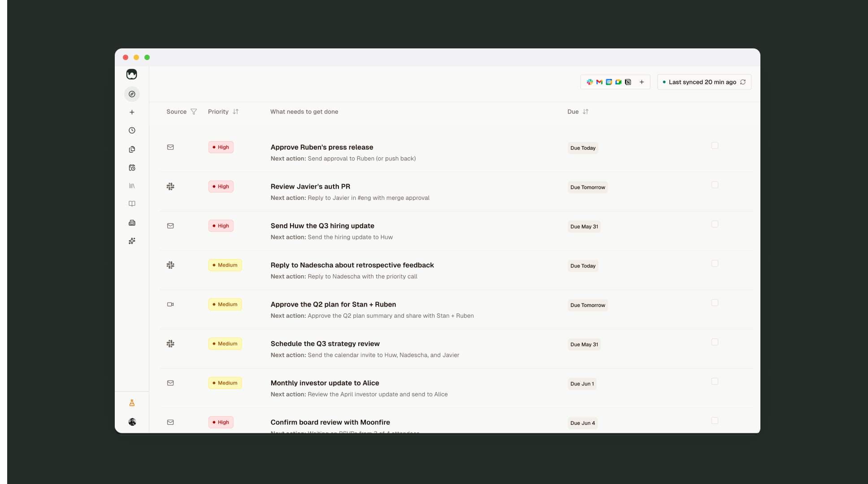The image size is (868, 484).
Task: Click Slack icon on Review Javier's auth PR
Action: (x=170, y=186)
